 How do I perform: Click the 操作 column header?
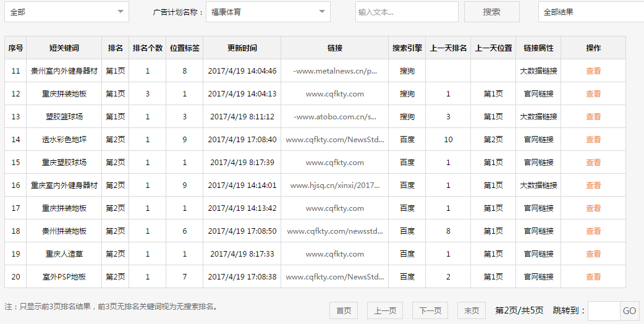click(593, 48)
